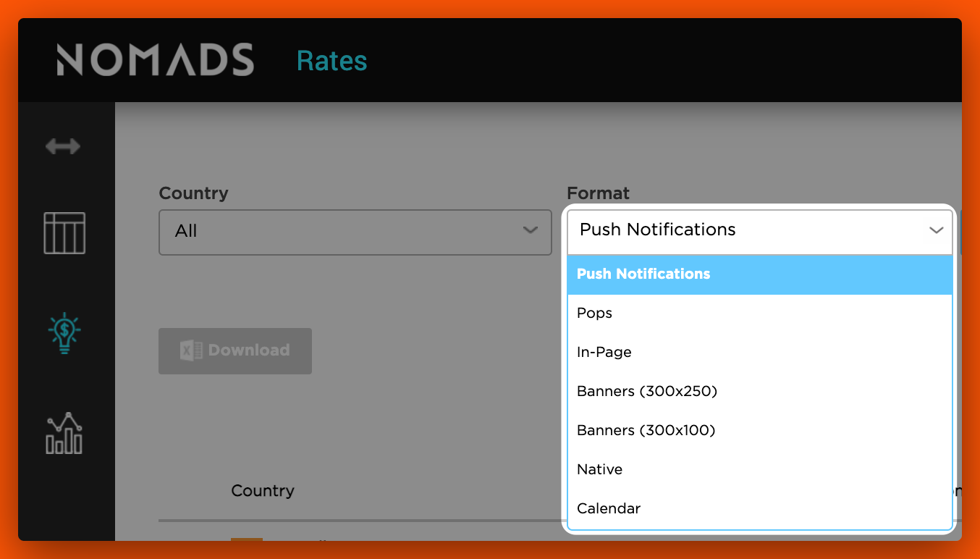Open the bar chart statistics icon
The height and width of the screenshot is (559, 980).
click(64, 433)
